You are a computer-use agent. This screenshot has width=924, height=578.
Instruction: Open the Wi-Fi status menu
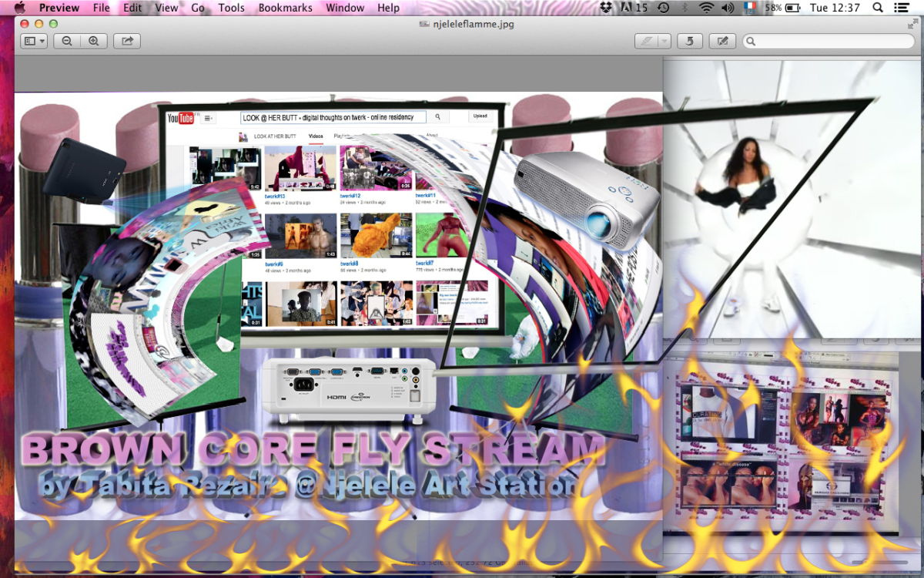[706, 8]
